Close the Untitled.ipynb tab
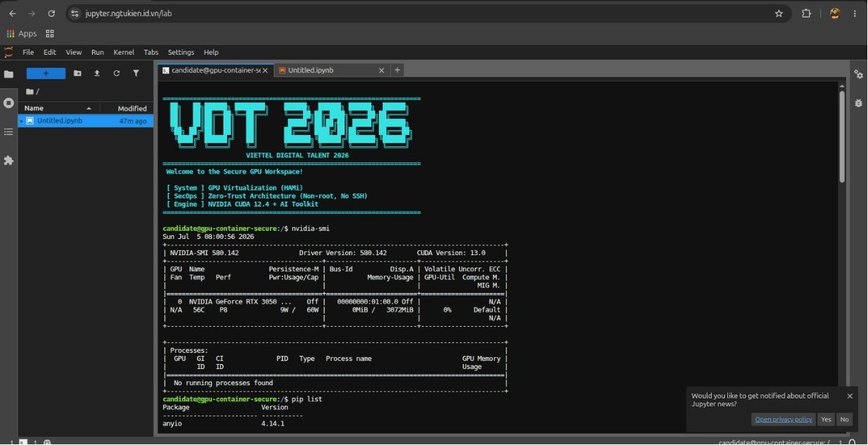This screenshot has width=868, height=445. (382, 70)
